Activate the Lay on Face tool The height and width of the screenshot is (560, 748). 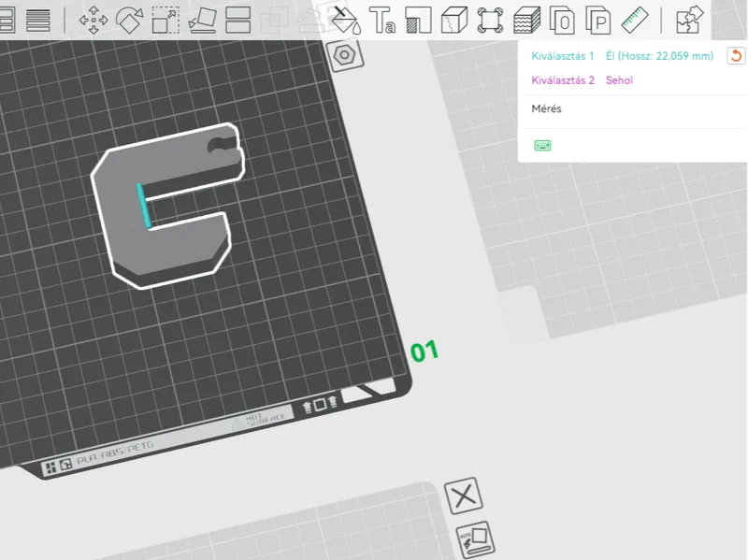click(x=202, y=20)
